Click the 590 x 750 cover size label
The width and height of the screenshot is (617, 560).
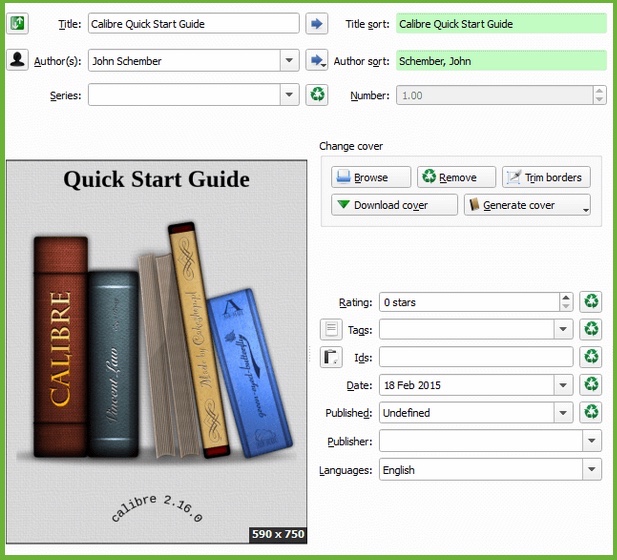click(x=278, y=534)
